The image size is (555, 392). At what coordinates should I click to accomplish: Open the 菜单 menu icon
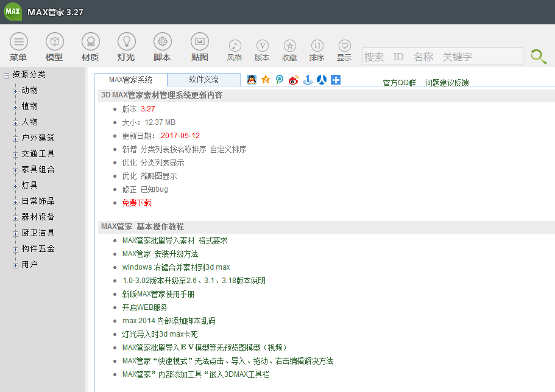(19, 42)
